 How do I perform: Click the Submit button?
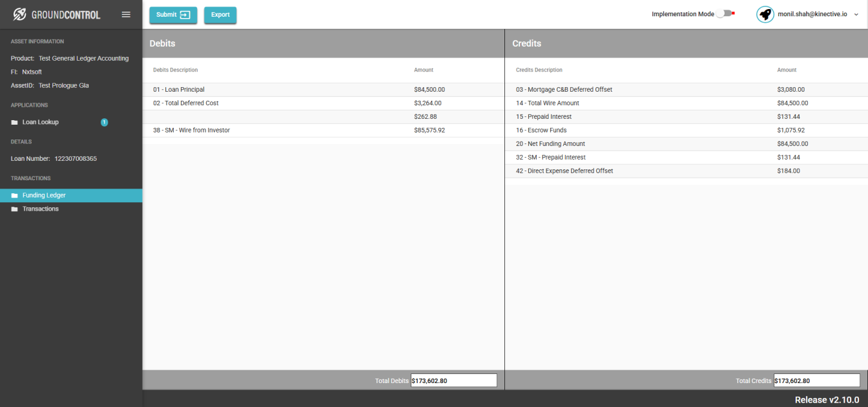tap(173, 15)
